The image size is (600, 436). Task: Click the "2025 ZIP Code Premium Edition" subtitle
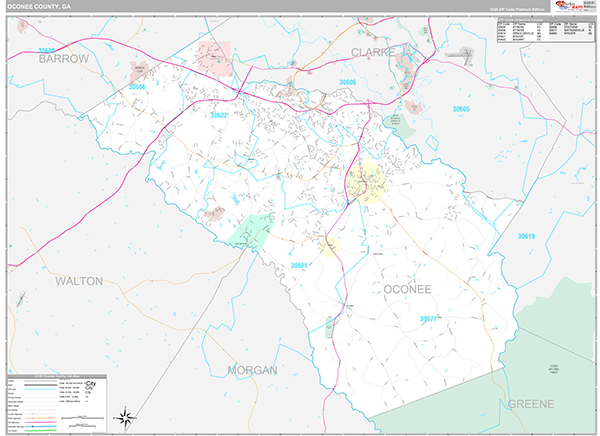click(x=517, y=10)
